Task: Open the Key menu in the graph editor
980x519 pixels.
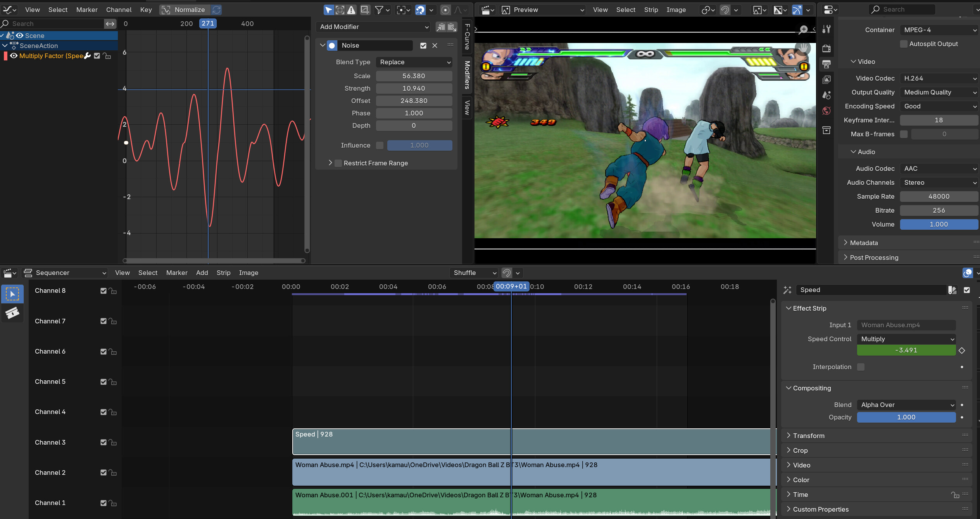Action: [x=146, y=10]
